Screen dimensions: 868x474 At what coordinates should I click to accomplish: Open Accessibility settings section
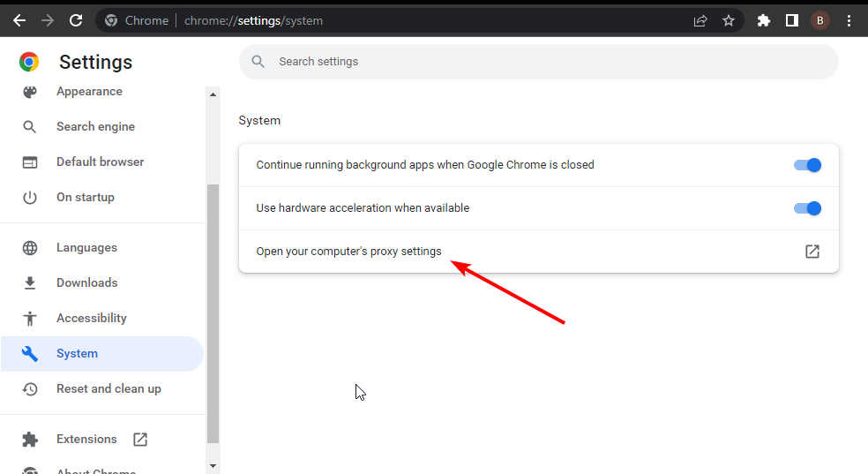pyautogui.click(x=92, y=319)
